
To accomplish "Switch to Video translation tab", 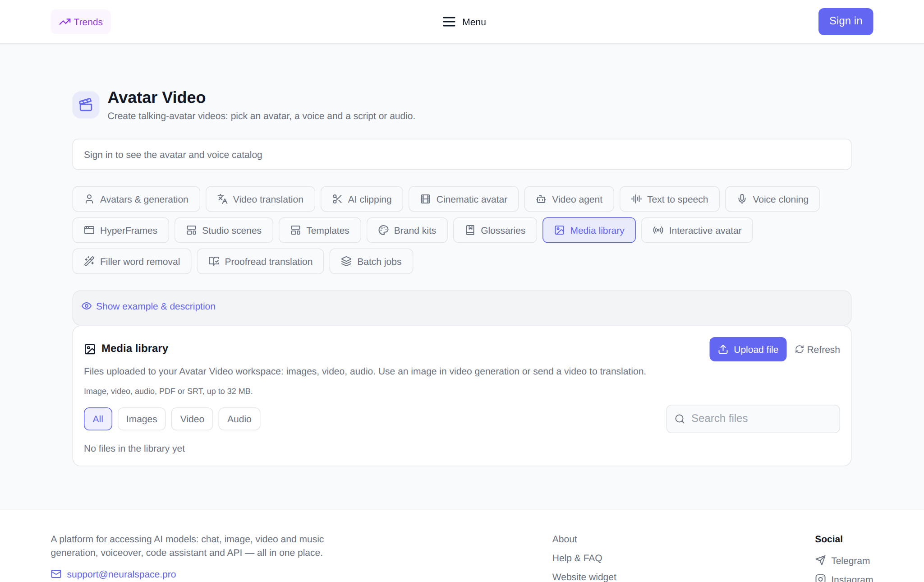I will point(260,199).
